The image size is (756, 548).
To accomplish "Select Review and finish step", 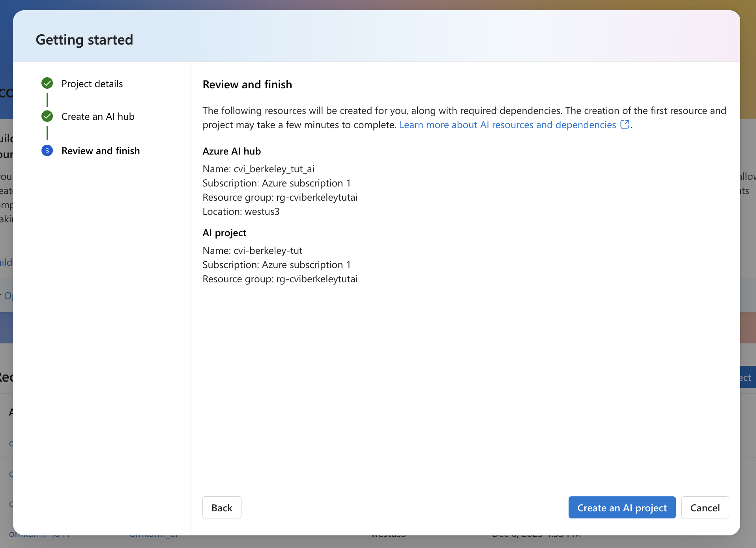I will click(x=101, y=151).
